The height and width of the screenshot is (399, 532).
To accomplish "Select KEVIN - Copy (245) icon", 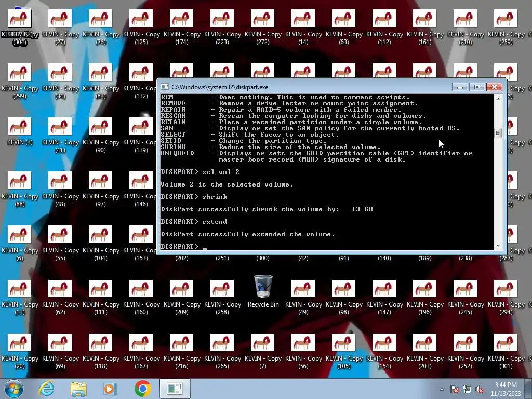I will 465,297.
